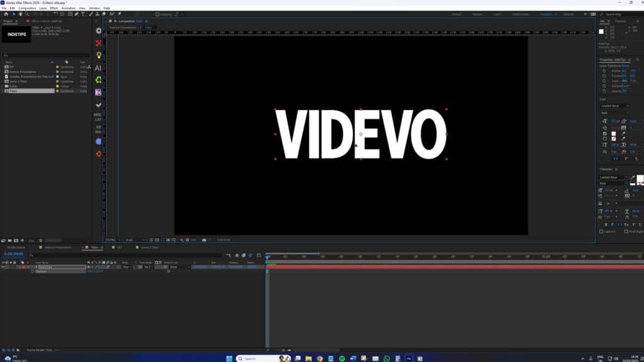Open font family dropdown in Character panel
The height and width of the screenshot is (362, 644).
pyautogui.click(x=613, y=177)
